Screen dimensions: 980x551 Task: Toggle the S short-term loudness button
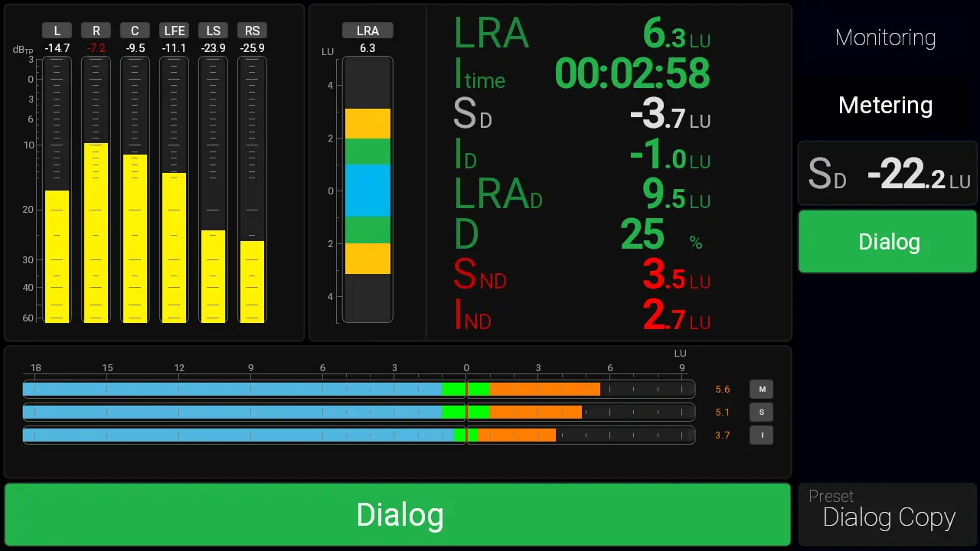(762, 412)
